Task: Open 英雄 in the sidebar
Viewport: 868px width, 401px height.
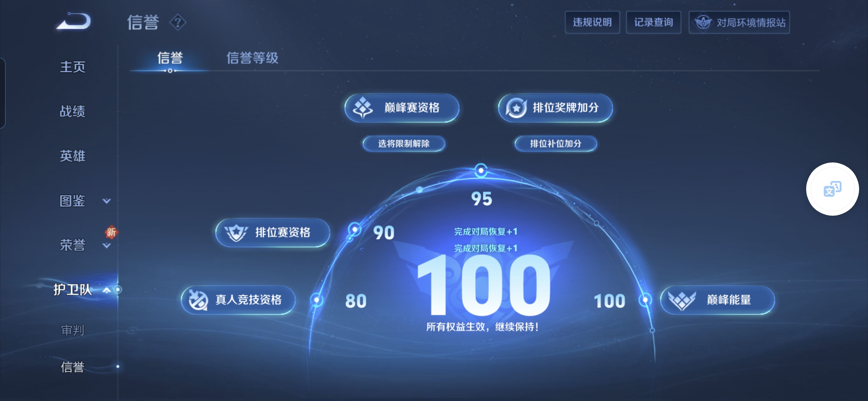Action: [72, 156]
